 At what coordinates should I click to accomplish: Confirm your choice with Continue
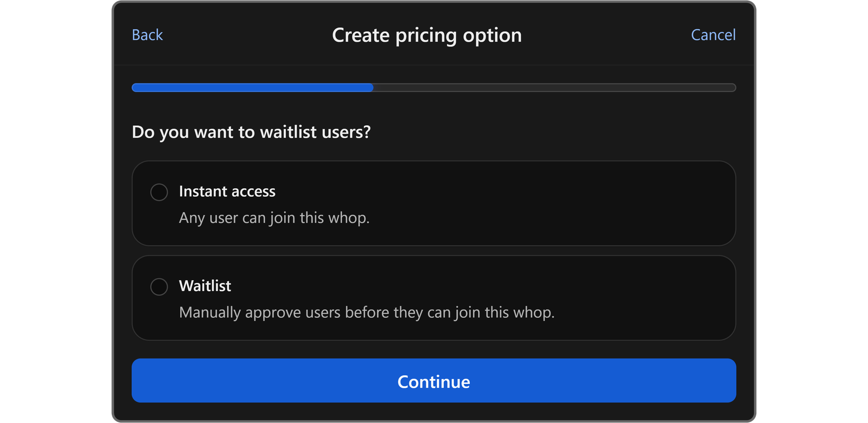tap(433, 381)
